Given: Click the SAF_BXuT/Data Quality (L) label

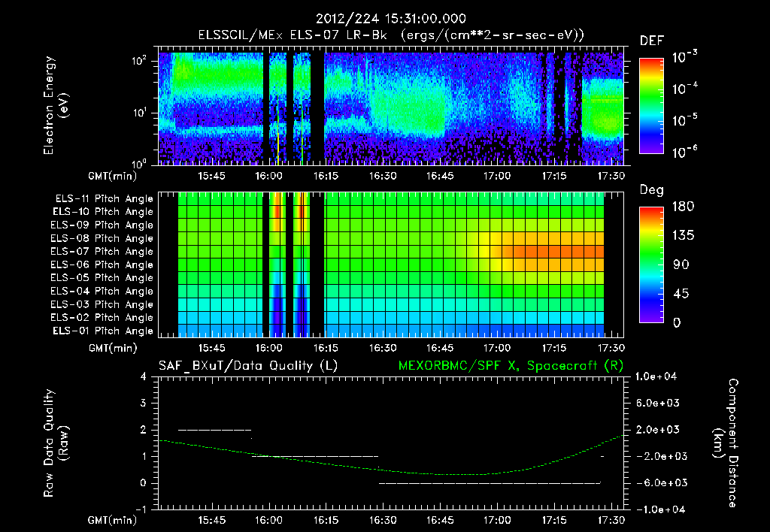Looking at the screenshot, I should click(x=248, y=366).
